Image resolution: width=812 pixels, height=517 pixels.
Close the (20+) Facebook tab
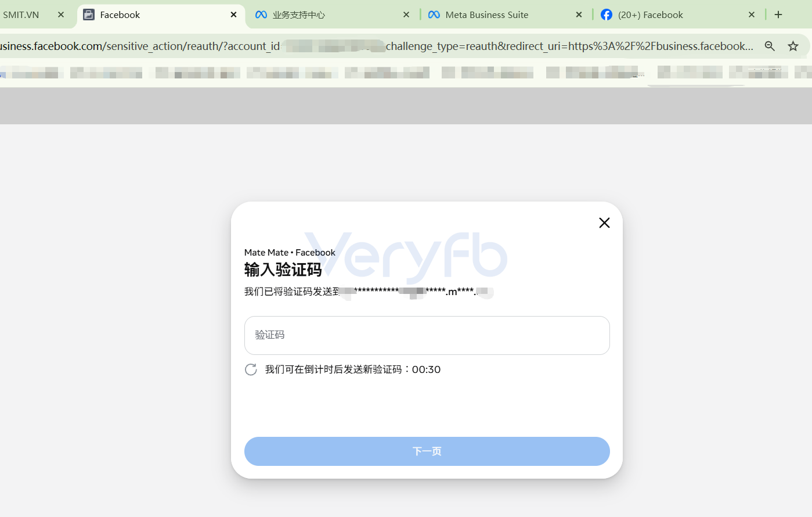(x=752, y=15)
